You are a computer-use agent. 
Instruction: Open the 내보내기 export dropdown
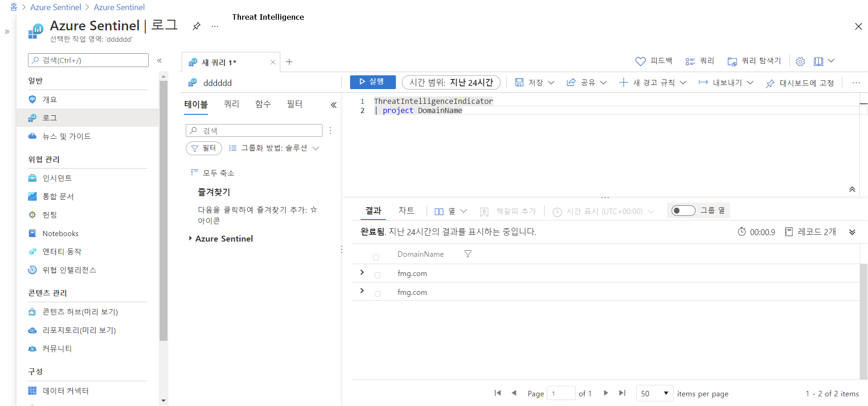point(726,82)
